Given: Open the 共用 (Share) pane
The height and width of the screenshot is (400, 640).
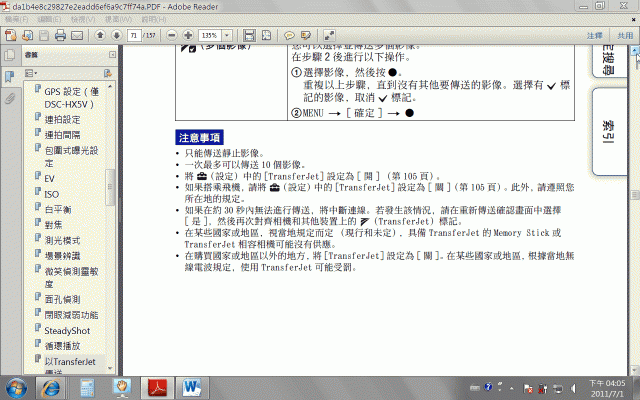Looking at the screenshot, I should pyautogui.click(x=625, y=36).
